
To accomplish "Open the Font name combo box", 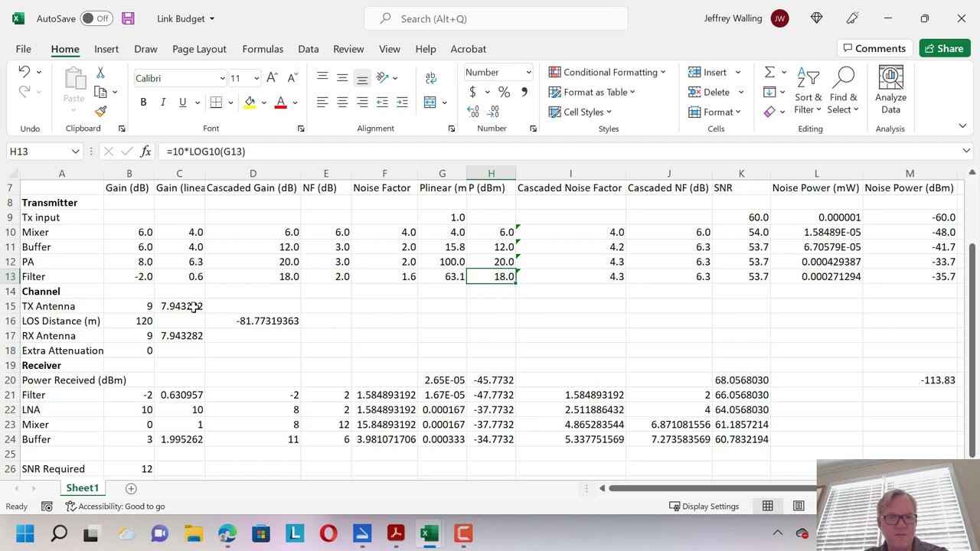I will pyautogui.click(x=180, y=78).
